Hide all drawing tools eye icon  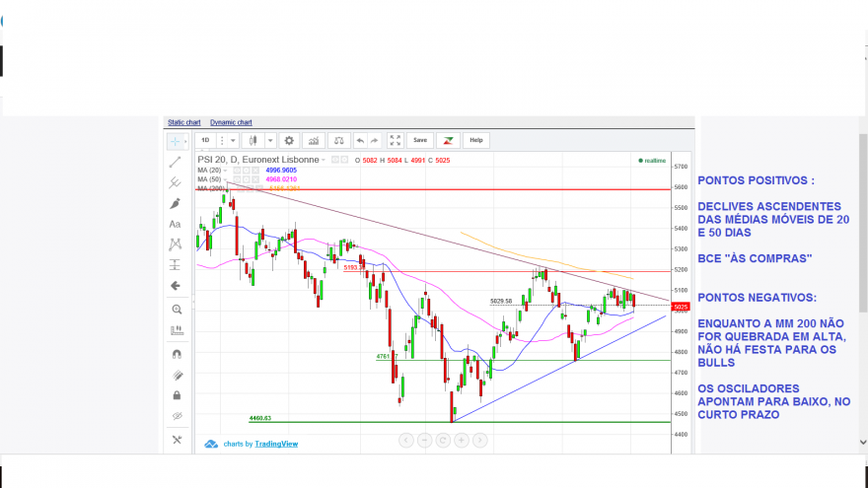pos(178,416)
